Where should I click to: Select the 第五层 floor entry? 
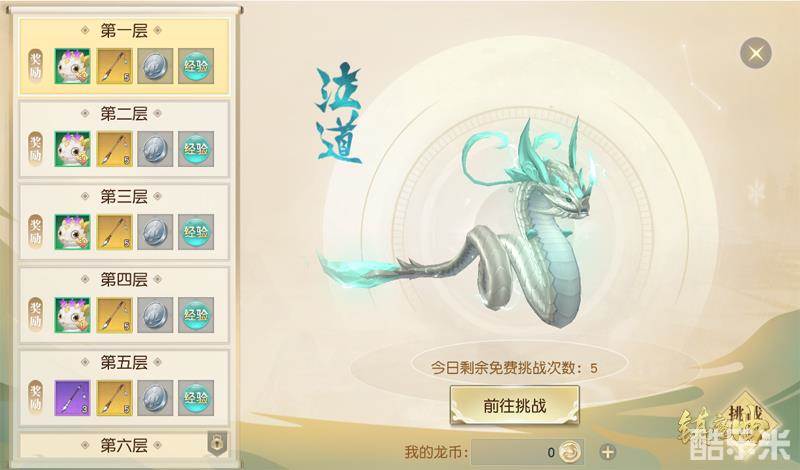pos(124,388)
